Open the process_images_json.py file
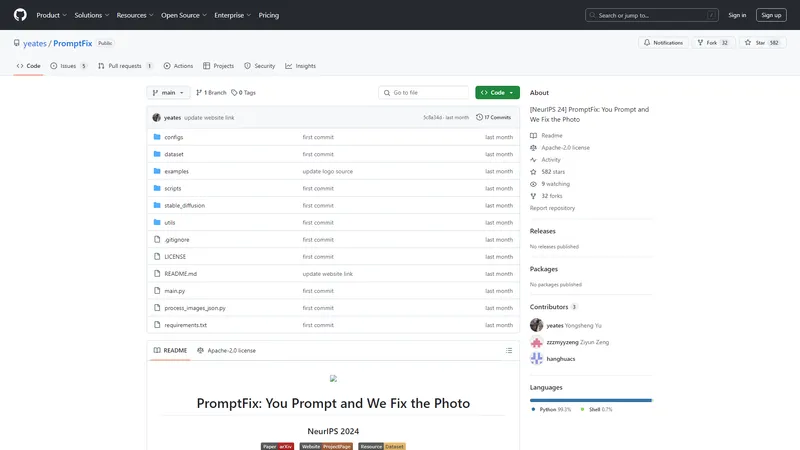 tap(195, 308)
